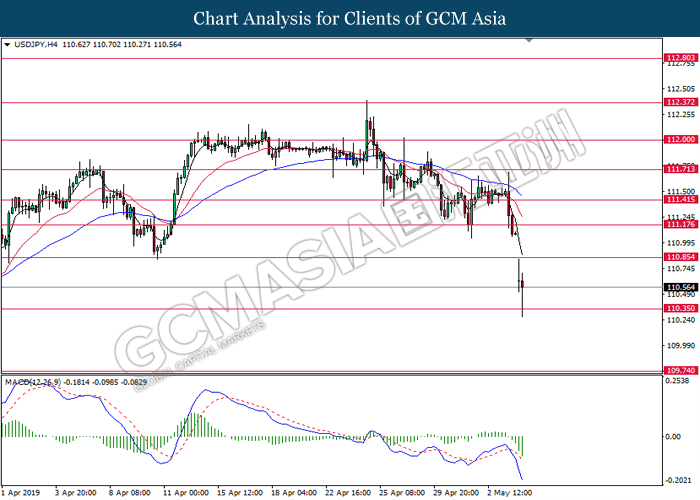Select the 111.415 level price tag
Viewport: 700px width, 500px height.
tap(680, 200)
